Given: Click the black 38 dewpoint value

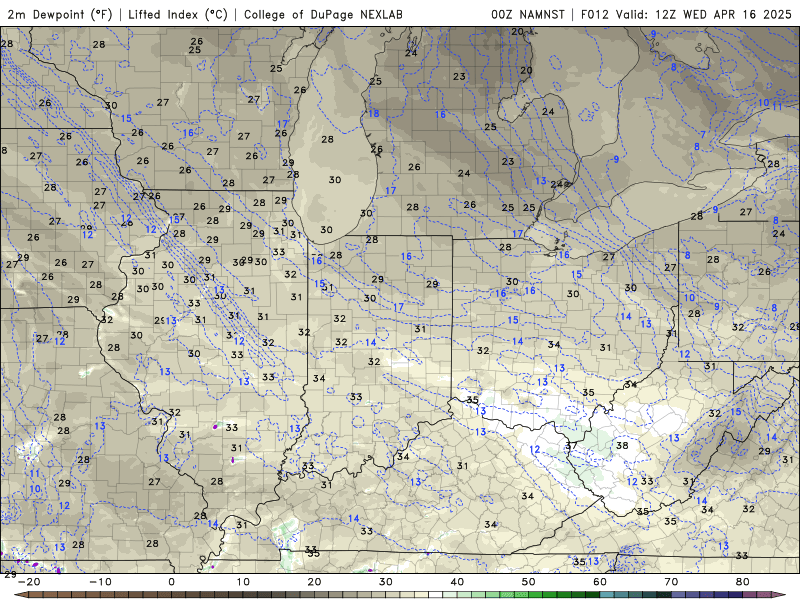Looking at the screenshot, I should [x=622, y=445].
